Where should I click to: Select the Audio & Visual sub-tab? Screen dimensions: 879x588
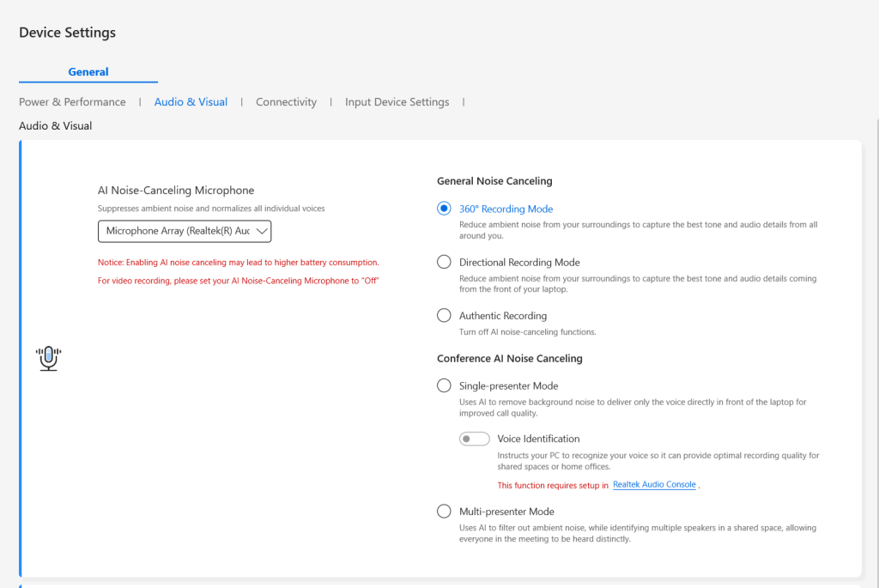tap(191, 102)
